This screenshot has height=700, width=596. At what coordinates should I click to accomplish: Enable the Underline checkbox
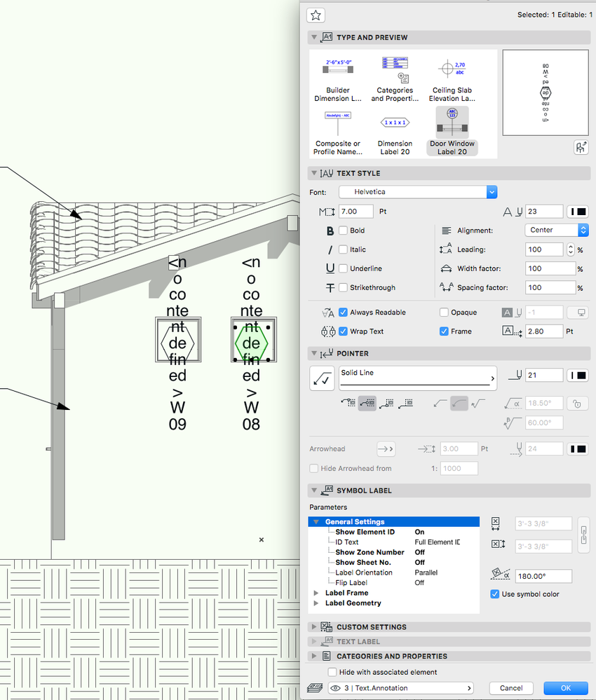pos(343,268)
